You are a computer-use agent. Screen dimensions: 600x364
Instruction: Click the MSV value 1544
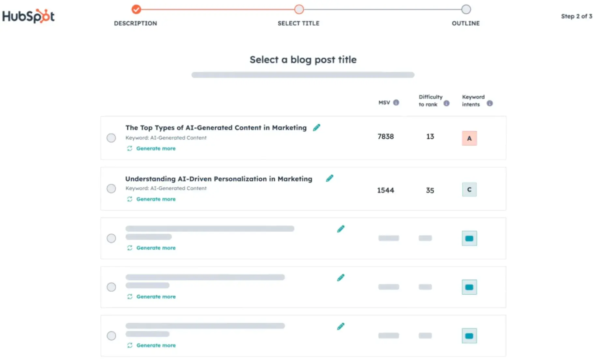(386, 190)
